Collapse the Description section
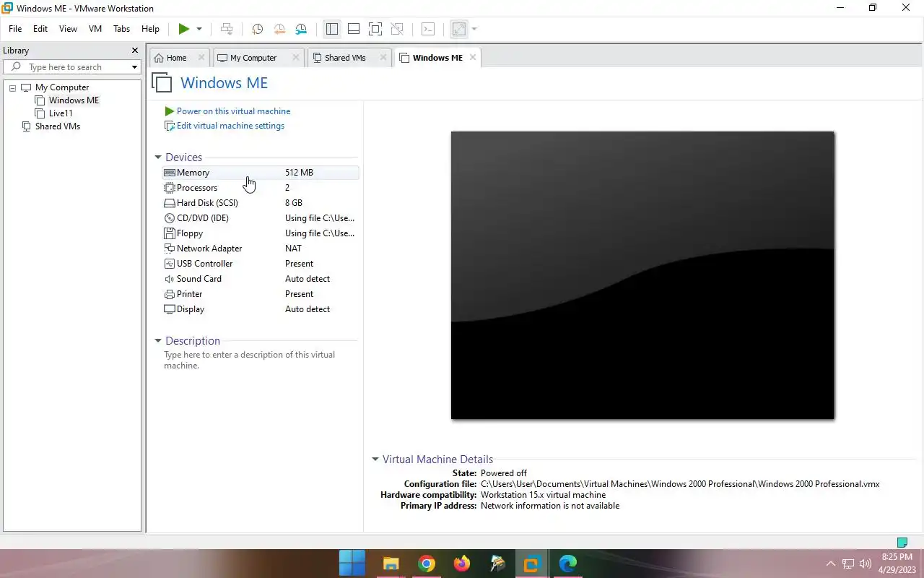The width and height of the screenshot is (924, 578). (158, 341)
